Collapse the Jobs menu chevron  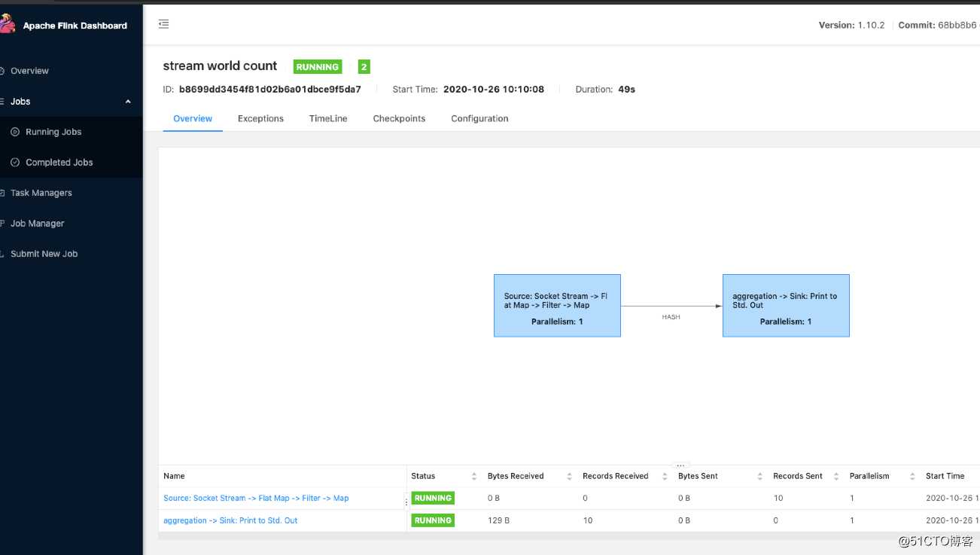click(128, 102)
